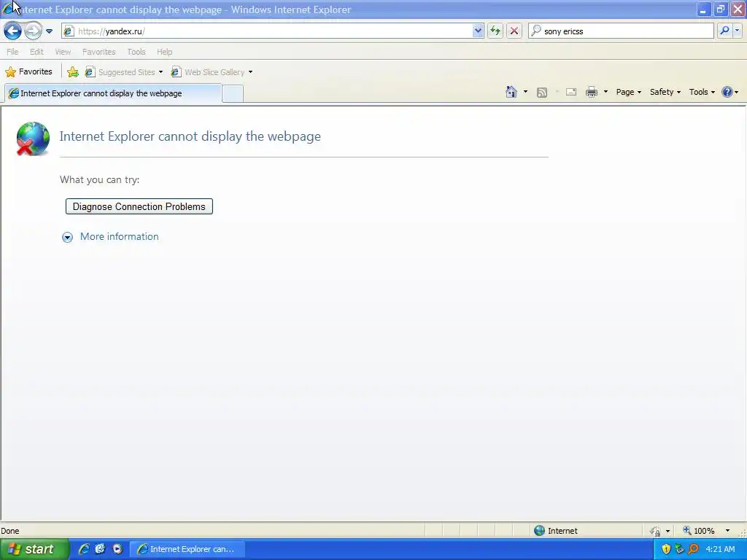The width and height of the screenshot is (747, 560).
Task: Expand the Home button dropdown arrow
Action: (x=525, y=92)
